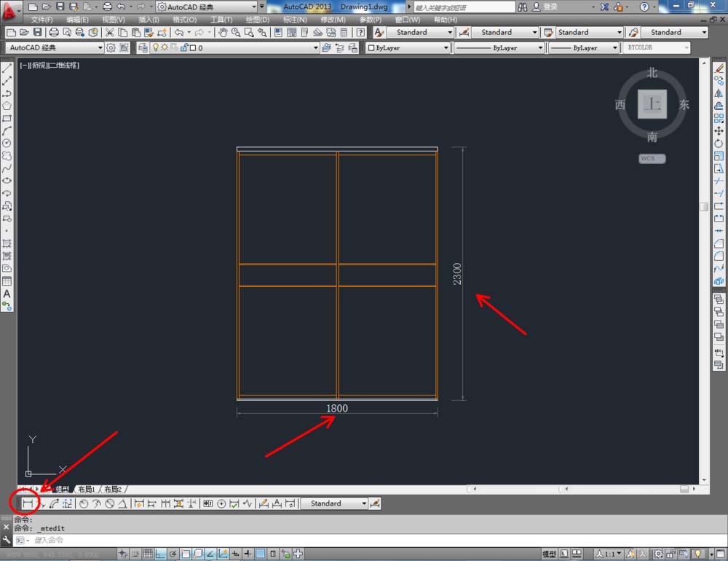Click the vertical scrollbar of drawing area
This screenshot has height=561, width=728.
[704, 272]
